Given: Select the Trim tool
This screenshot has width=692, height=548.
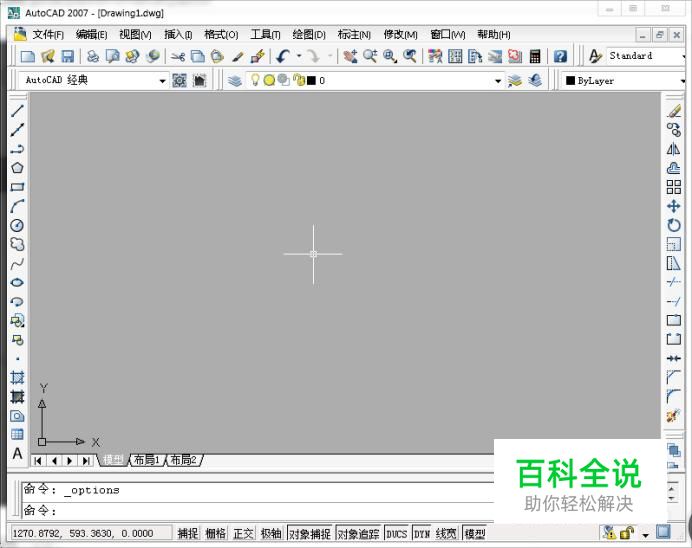Looking at the screenshot, I should 673,282.
